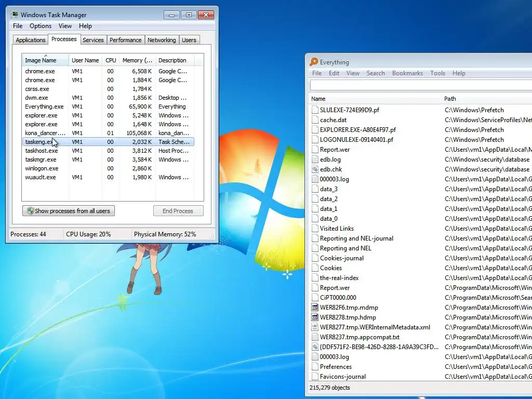The width and height of the screenshot is (532, 399).
Task: Click the text icon beside WER8237.tmp.appcompat.txt
Action: (x=315, y=337)
